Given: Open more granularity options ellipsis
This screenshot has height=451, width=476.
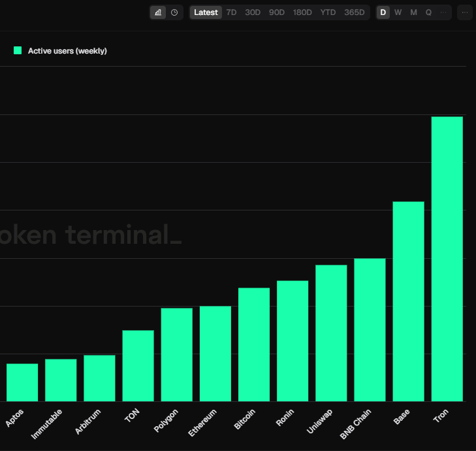Looking at the screenshot, I should tap(443, 12).
